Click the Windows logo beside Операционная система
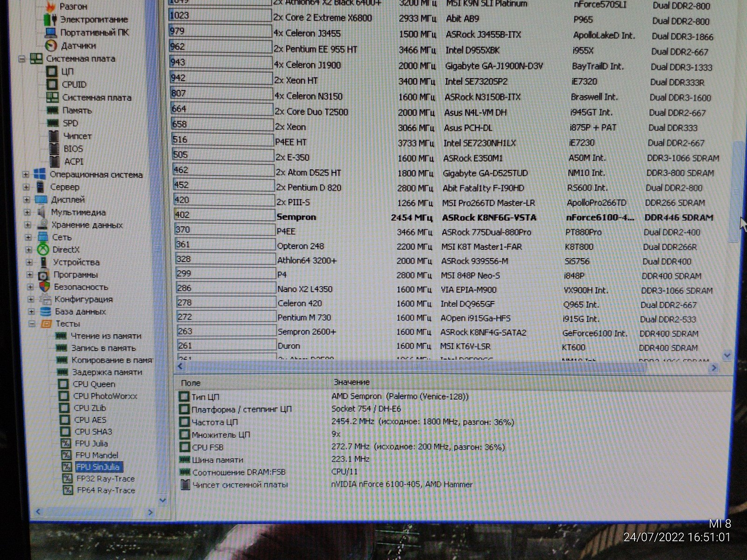 (40, 175)
